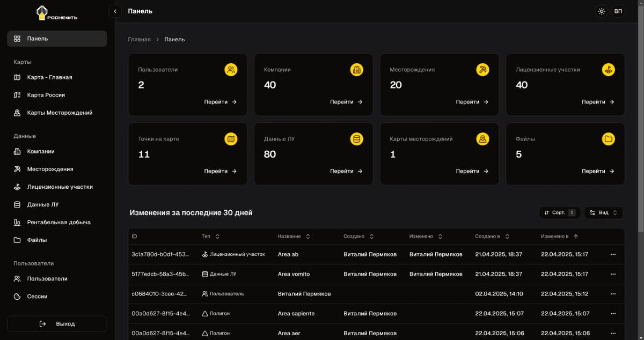Click the Роснефть logo in sidebar
Image resolution: width=644 pixels, height=340 pixels.
pos(57,13)
